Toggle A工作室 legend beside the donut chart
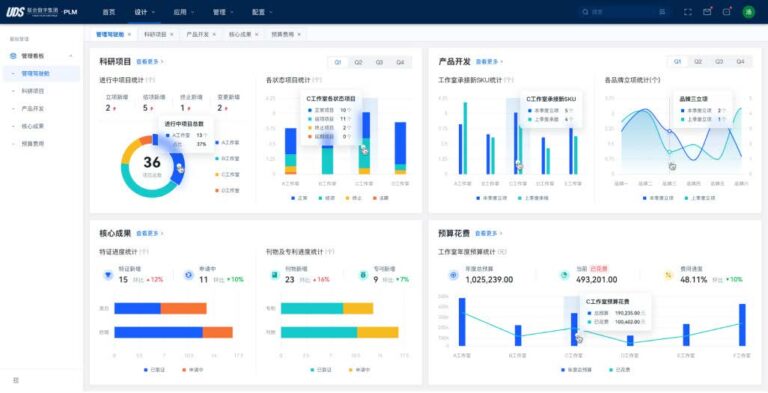 coord(227,143)
